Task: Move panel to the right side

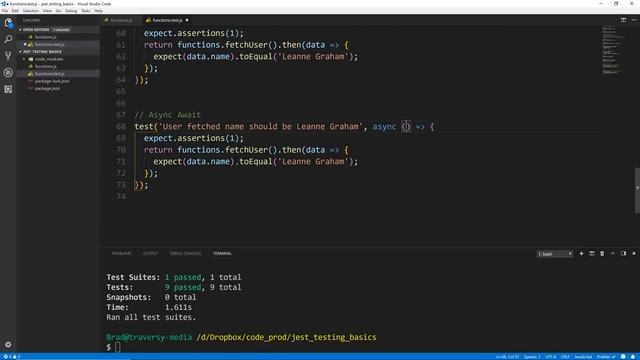Action: (623, 253)
